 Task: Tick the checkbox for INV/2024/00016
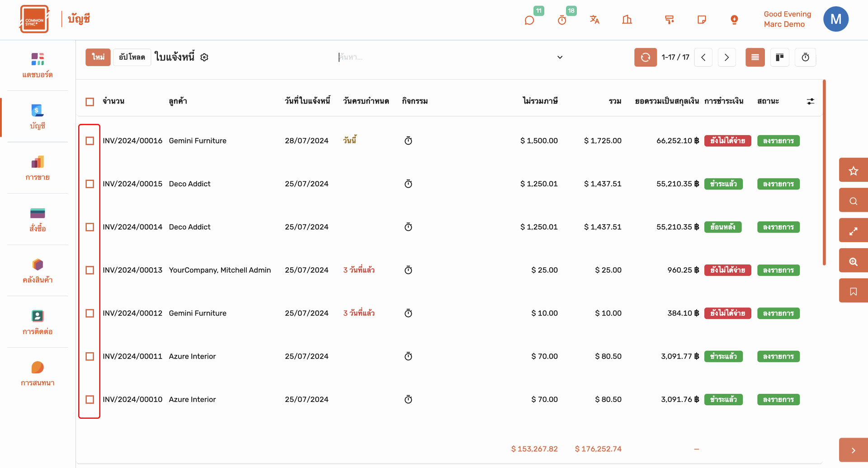90,141
